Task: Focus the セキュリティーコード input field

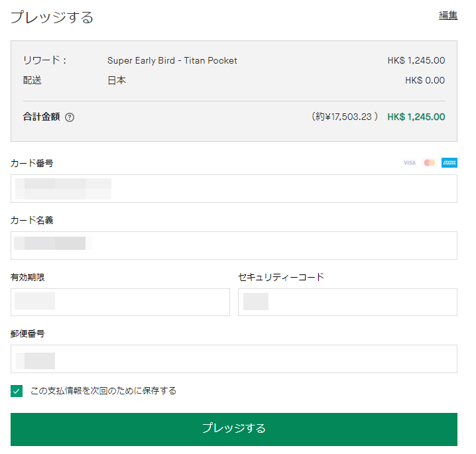Action: pyautogui.click(x=347, y=302)
